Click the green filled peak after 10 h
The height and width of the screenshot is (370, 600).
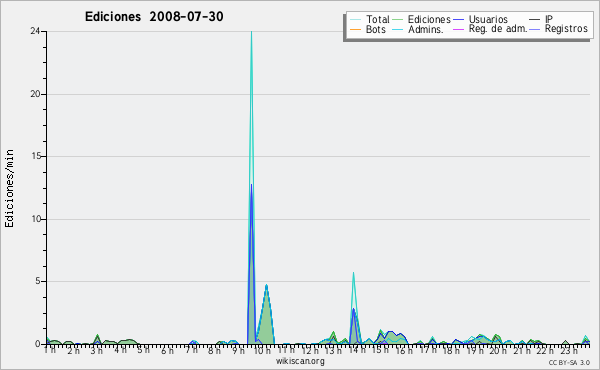[266, 316]
